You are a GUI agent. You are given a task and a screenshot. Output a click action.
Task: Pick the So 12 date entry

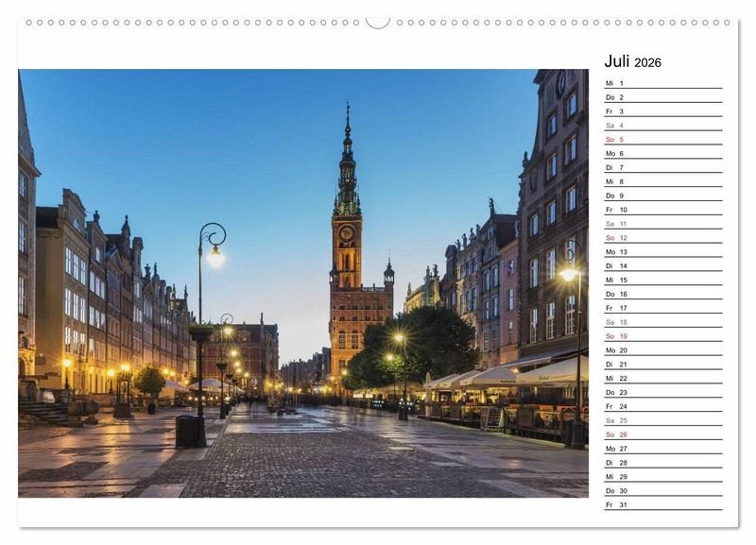tap(661, 238)
